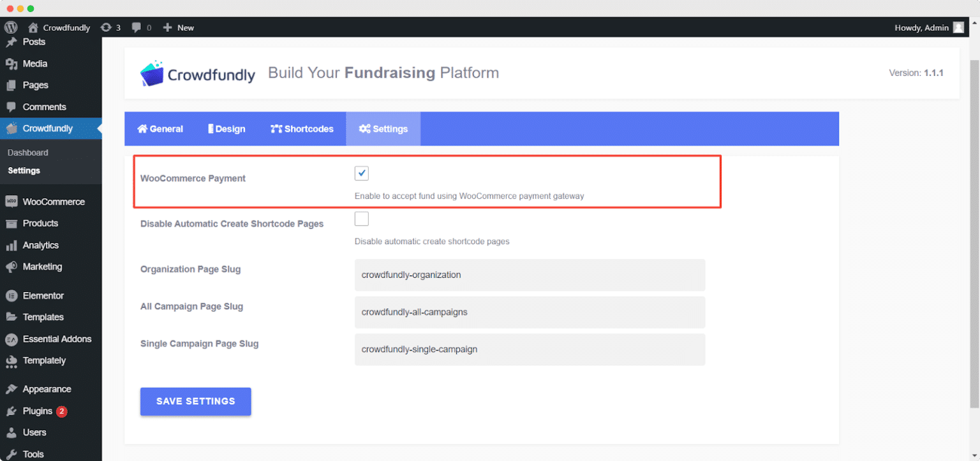Image resolution: width=980 pixels, height=461 pixels.
Task: Open the Essential Addons menu label
Action: (57, 339)
